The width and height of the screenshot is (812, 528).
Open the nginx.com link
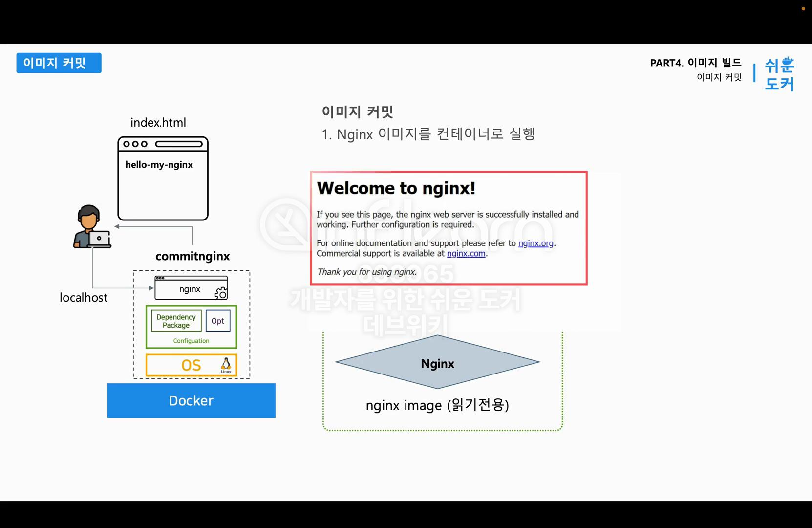466,253
